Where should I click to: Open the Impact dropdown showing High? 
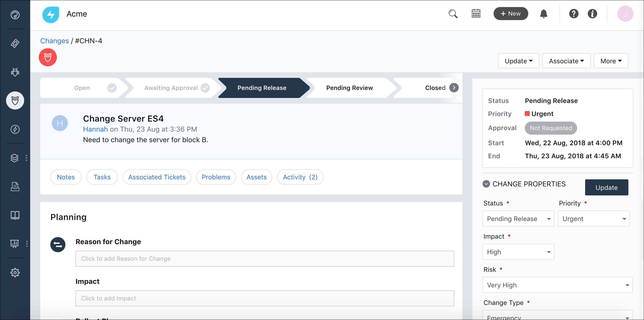(x=518, y=252)
